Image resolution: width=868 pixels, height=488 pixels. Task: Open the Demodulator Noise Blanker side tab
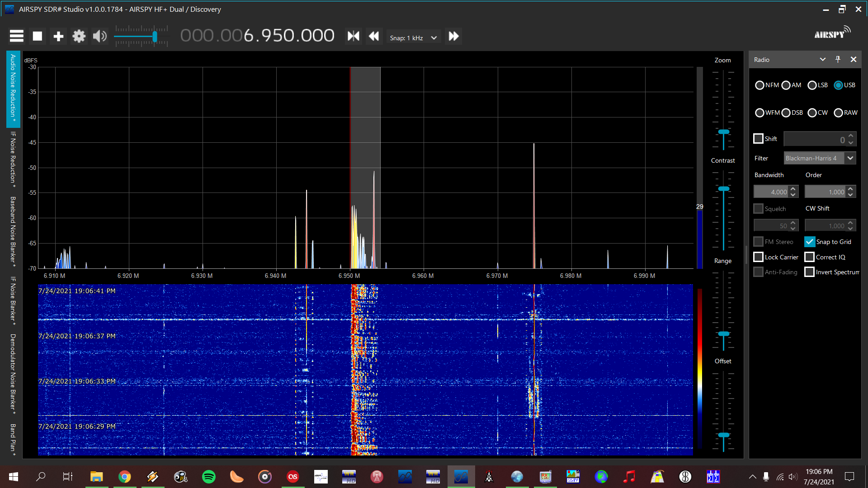[13, 374]
